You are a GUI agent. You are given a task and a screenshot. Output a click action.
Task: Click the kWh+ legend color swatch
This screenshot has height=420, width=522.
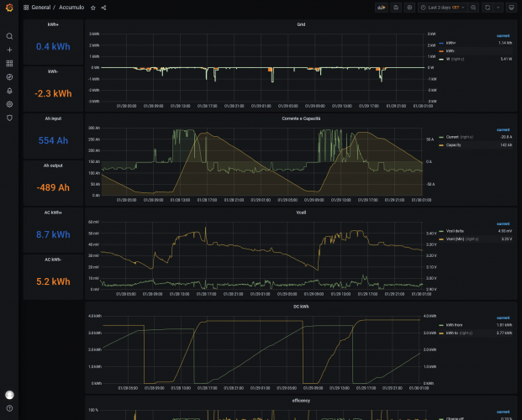[441, 42]
